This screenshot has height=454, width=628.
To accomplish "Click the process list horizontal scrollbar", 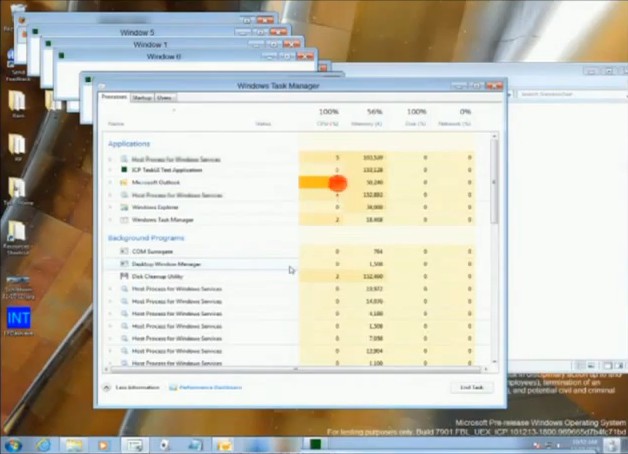I will pos(296,369).
